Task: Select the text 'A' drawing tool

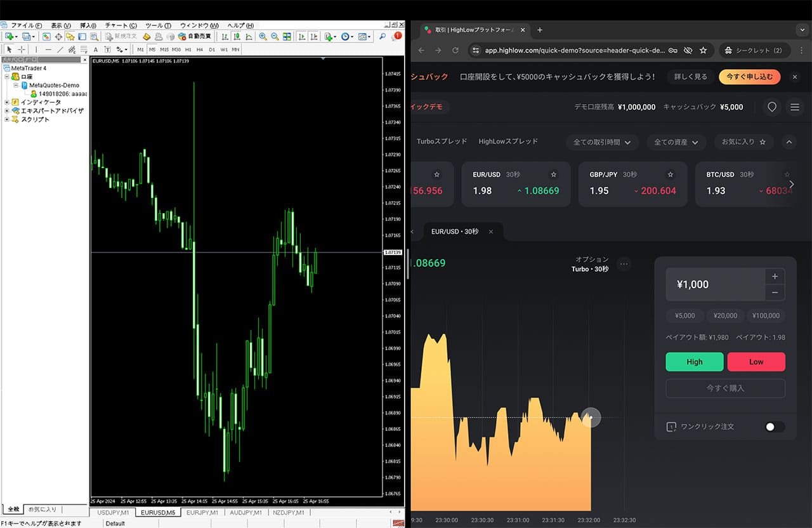Action: coord(95,49)
